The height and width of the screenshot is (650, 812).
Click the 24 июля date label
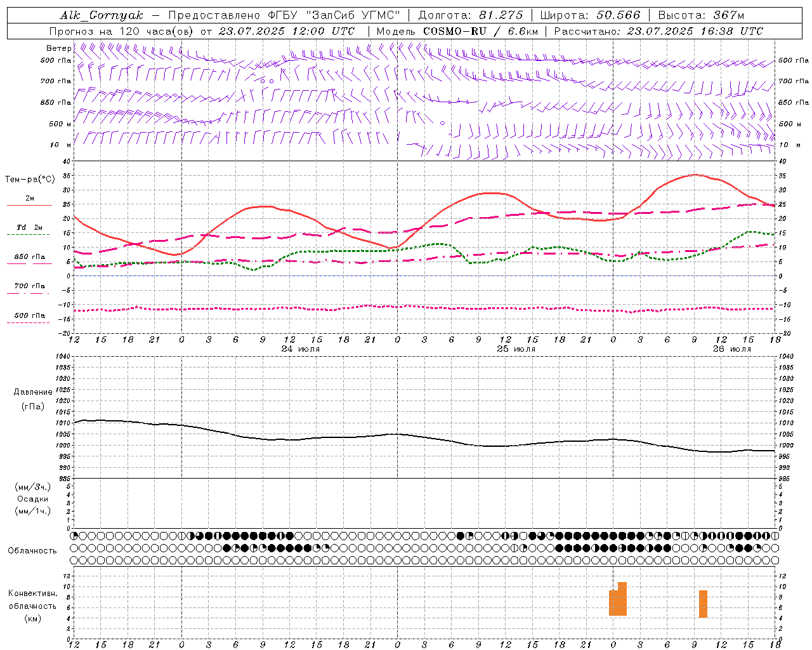tap(301, 349)
